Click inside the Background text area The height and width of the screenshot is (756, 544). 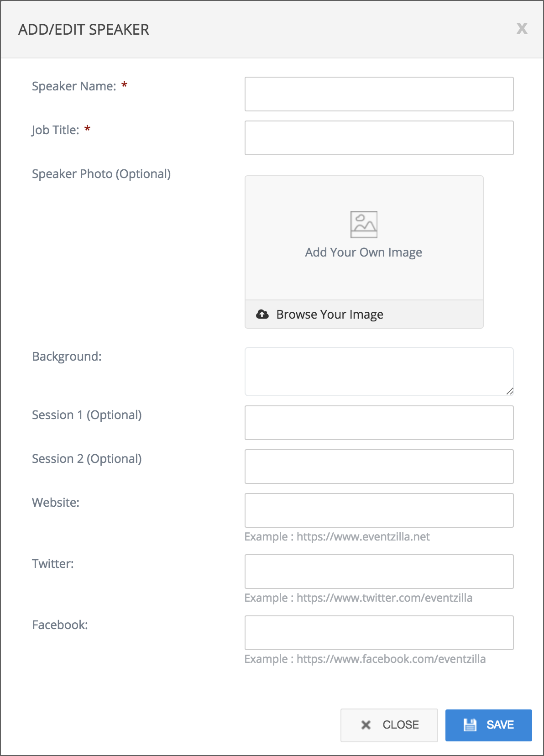pos(379,371)
